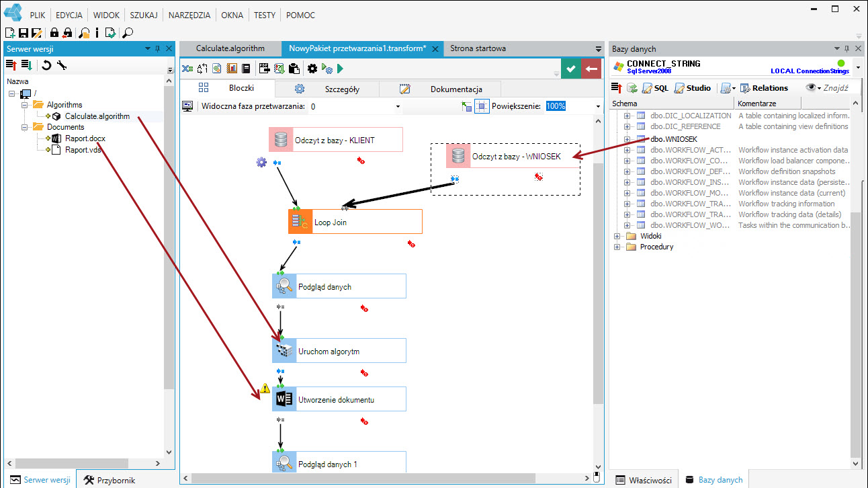Open the Dokumentacja tab
This screenshot has width=868, height=488.
point(441,89)
